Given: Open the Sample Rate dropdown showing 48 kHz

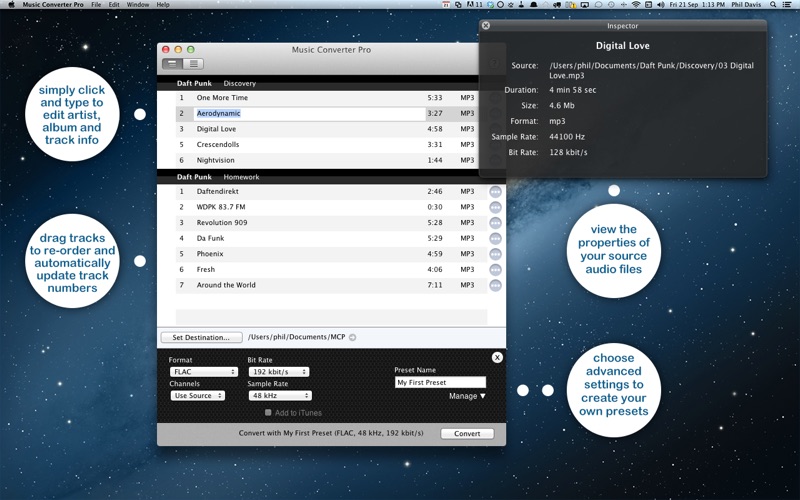Looking at the screenshot, I should pos(280,396).
